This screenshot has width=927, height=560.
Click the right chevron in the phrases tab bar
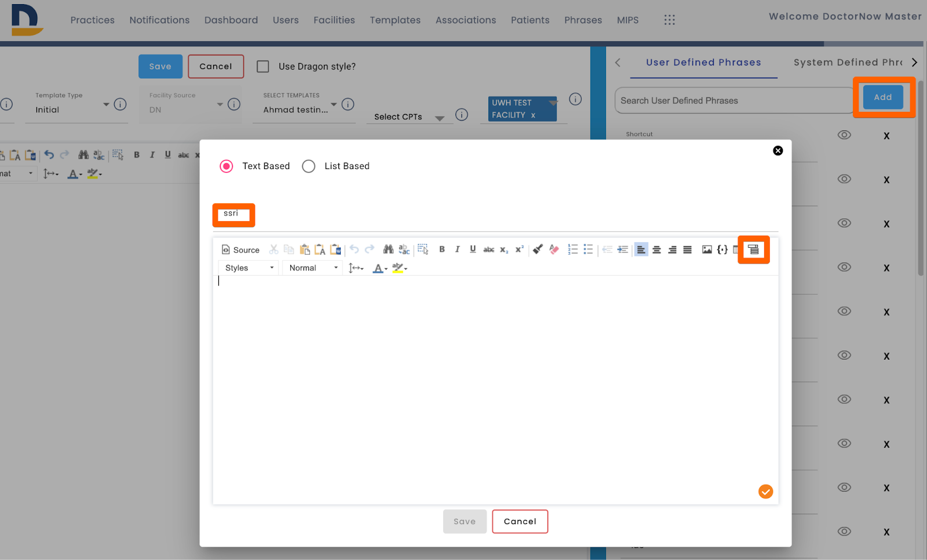[x=914, y=63]
